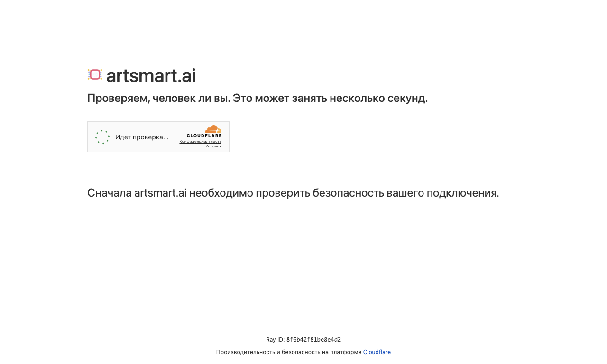Click the Ray ID value 8f6b42f81be8e4d2

point(313,340)
